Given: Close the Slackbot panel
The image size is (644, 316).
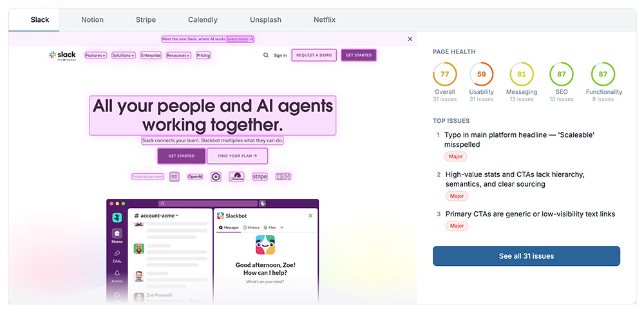Looking at the screenshot, I should point(310,216).
